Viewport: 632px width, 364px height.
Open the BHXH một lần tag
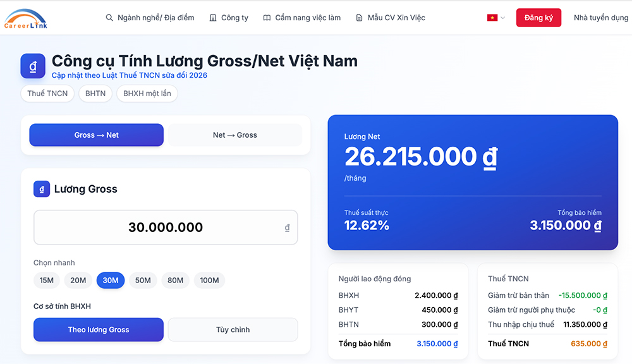[147, 94]
